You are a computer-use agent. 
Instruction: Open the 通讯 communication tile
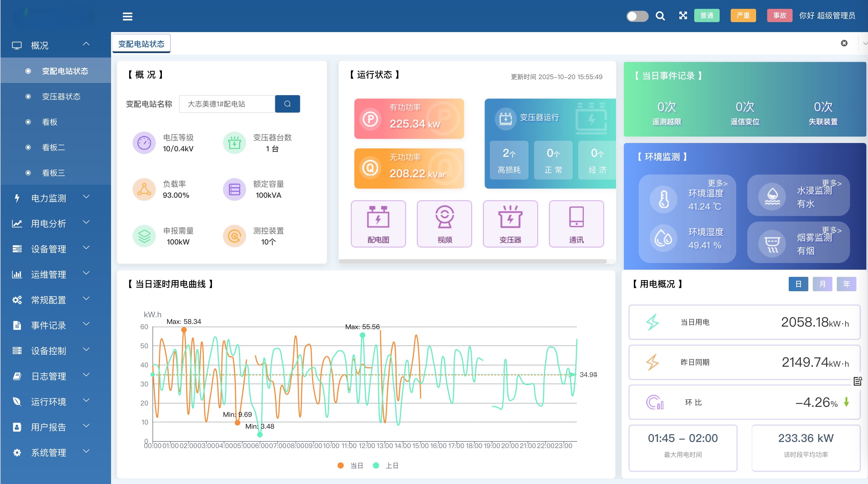coord(576,224)
